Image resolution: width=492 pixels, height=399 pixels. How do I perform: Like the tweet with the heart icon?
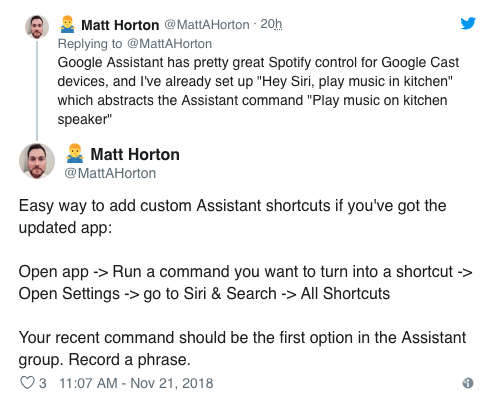(x=27, y=383)
